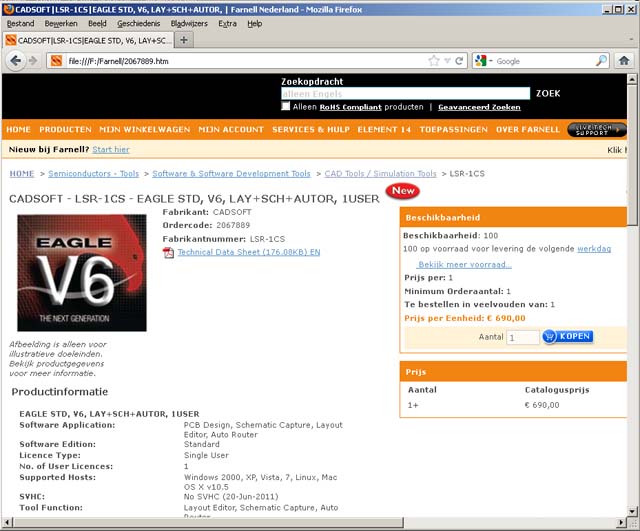Viewport: 640px width, 531px height.
Task: Go to Mijn Winkelwagen in the orange nav
Action: coord(145,129)
